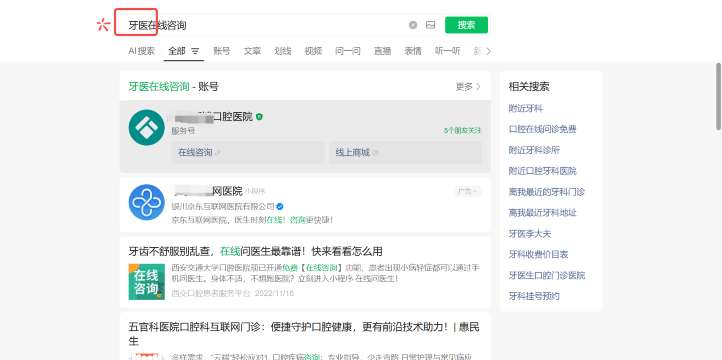Click 3个朋友关注 text on 口腔医院 card
The height and width of the screenshot is (360, 722).
tap(462, 131)
